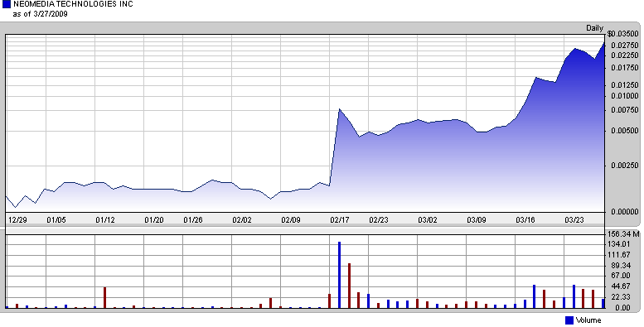Viewport: 644px width, 327px height.
Task: Click the 'Volume' legend text
Action: [x=588, y=320]
